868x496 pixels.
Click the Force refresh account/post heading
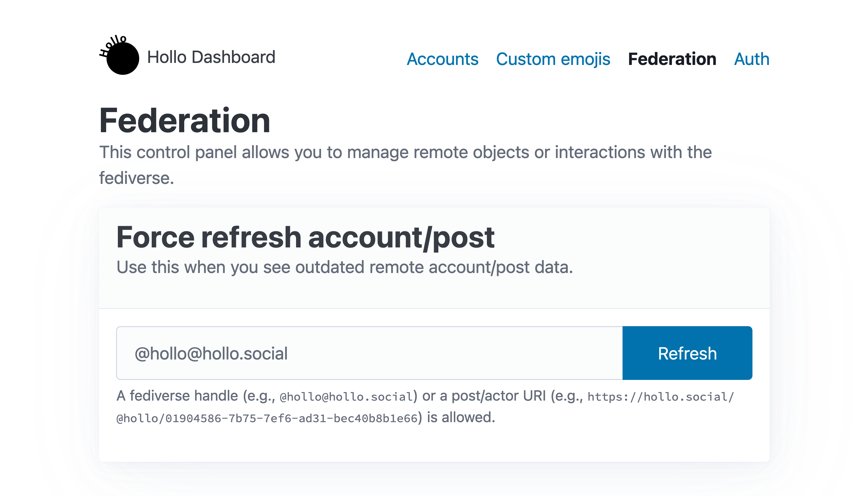tap(305, 237)
